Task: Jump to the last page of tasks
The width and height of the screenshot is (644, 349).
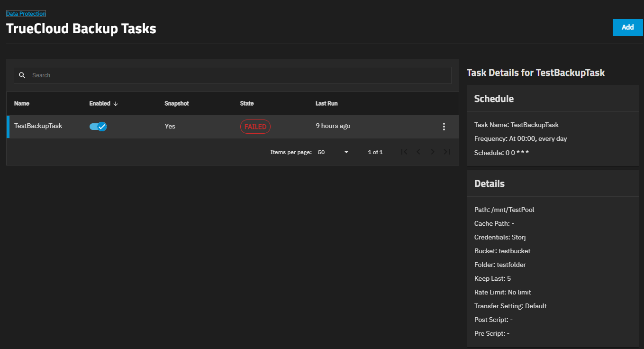Action: pyautogui.click(x=446, y=152)
